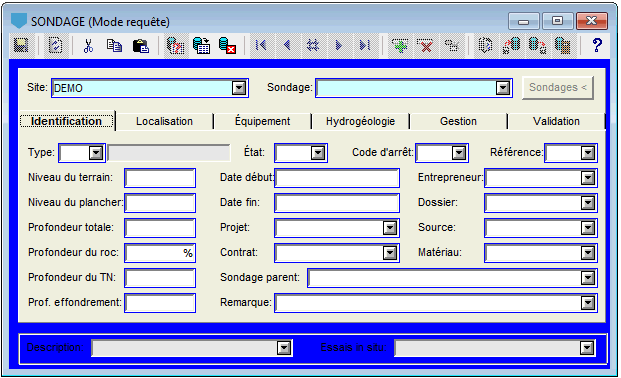621x378 pixels.
Task: Close the SONDAGE window
Action: [x=592, y=21]
